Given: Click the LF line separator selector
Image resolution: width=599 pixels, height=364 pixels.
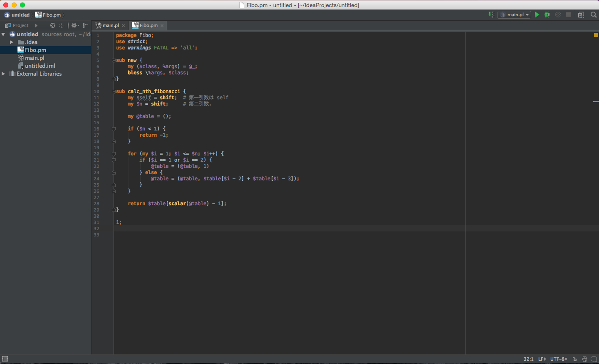Looking at the screenshot, I should pyautogui.click(x=542, y=359).
